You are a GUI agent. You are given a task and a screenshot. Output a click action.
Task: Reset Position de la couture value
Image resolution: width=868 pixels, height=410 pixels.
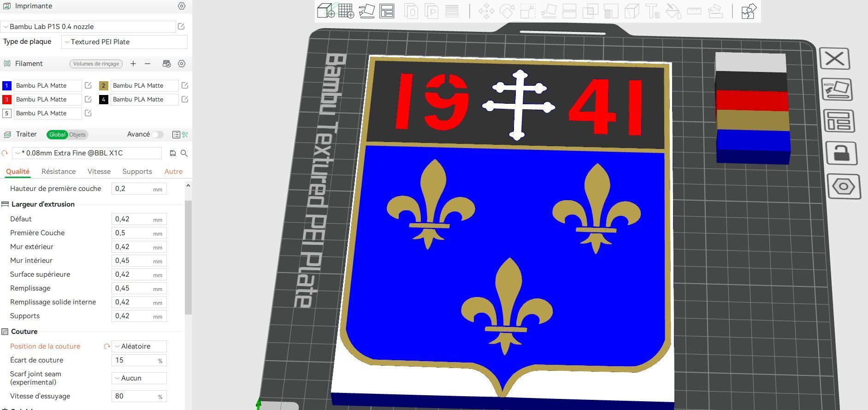(107, 346)
